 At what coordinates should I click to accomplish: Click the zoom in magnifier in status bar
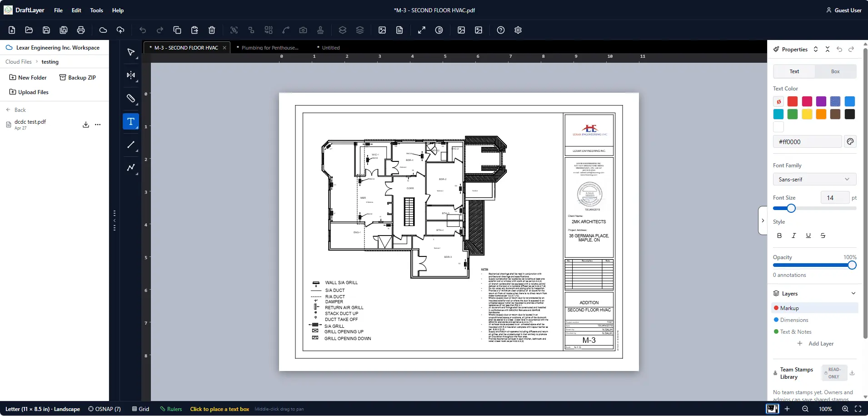(845, 409)
